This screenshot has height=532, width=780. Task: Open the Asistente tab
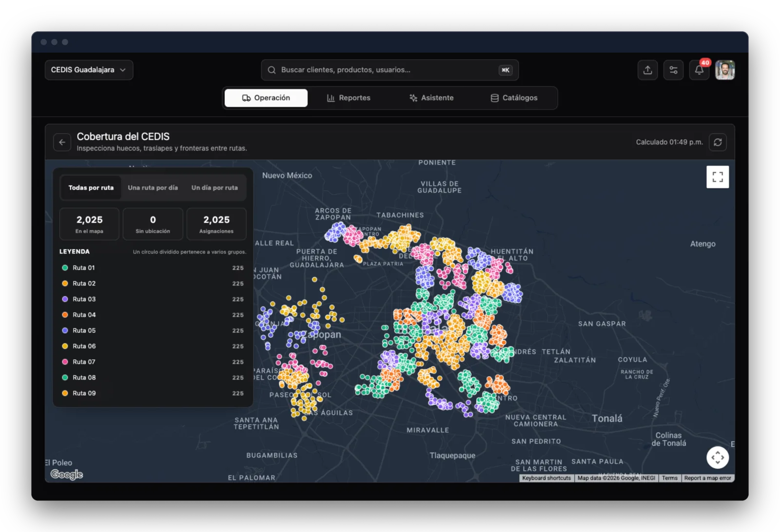click(431, 98)
